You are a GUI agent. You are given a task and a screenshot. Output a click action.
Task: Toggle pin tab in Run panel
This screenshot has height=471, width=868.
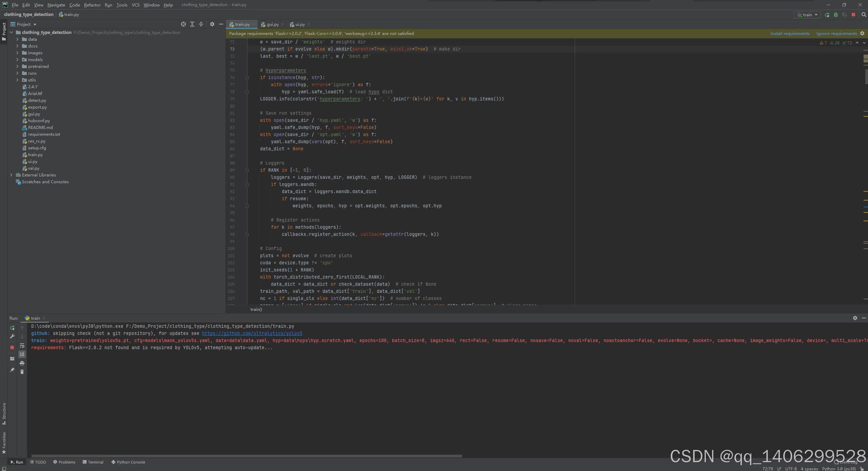[12, 370]
